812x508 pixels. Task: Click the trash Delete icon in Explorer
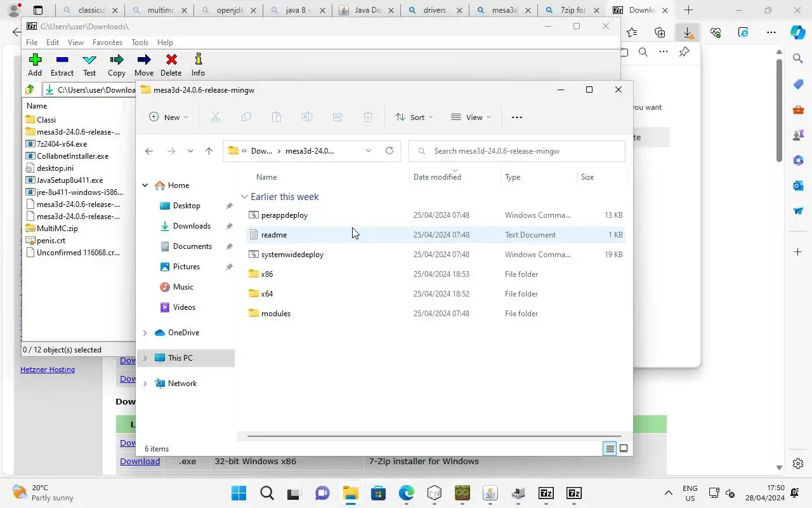tap(367, 117)
